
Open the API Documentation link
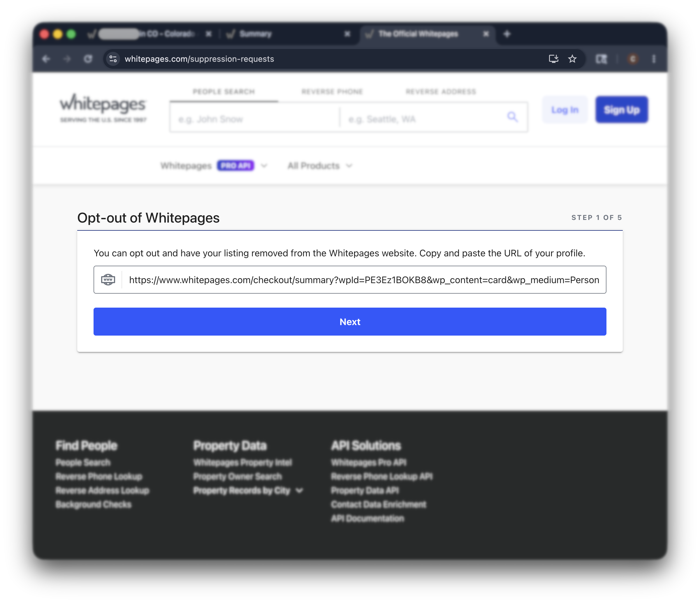click(367, 518)
